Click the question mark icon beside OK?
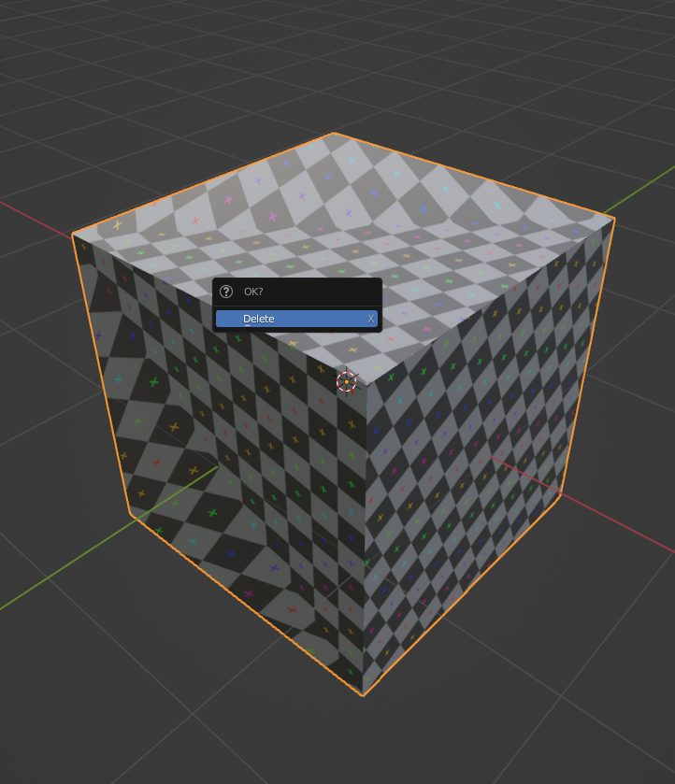This screenshot has width=675, height=784. tap(226, 292)
